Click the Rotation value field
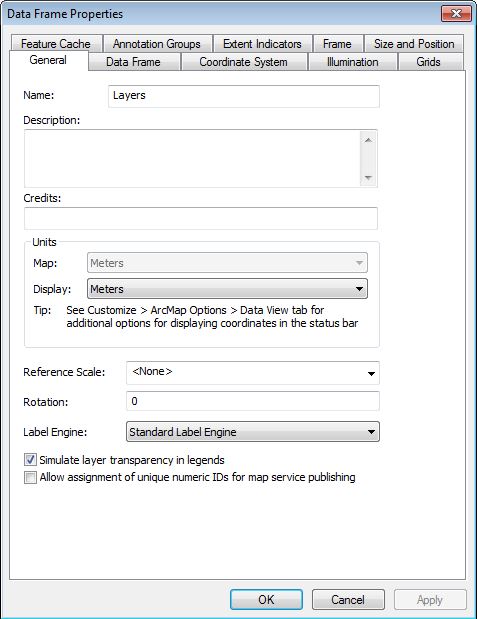 click(x=253, y=401)
